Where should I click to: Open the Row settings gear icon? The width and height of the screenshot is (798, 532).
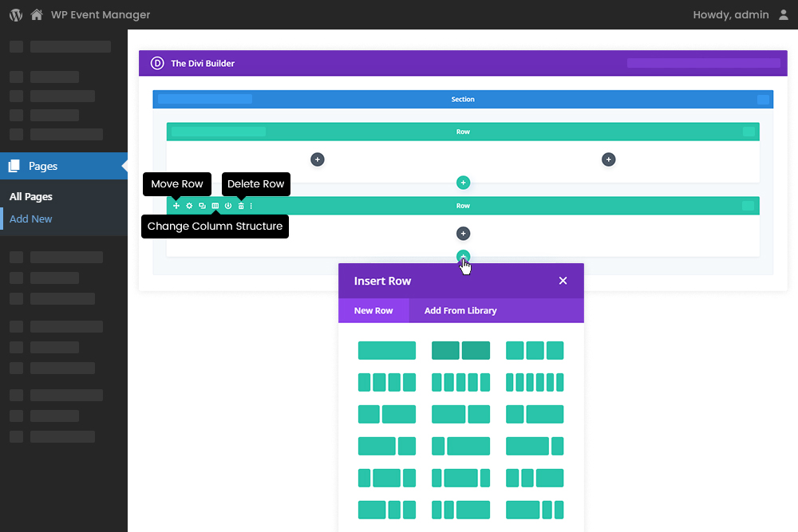pos(189,206)
